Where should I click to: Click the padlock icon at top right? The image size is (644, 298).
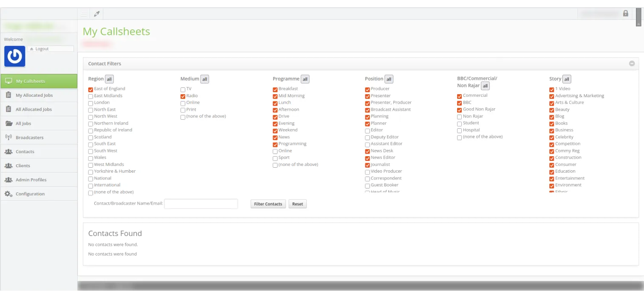tap(625, 14)
